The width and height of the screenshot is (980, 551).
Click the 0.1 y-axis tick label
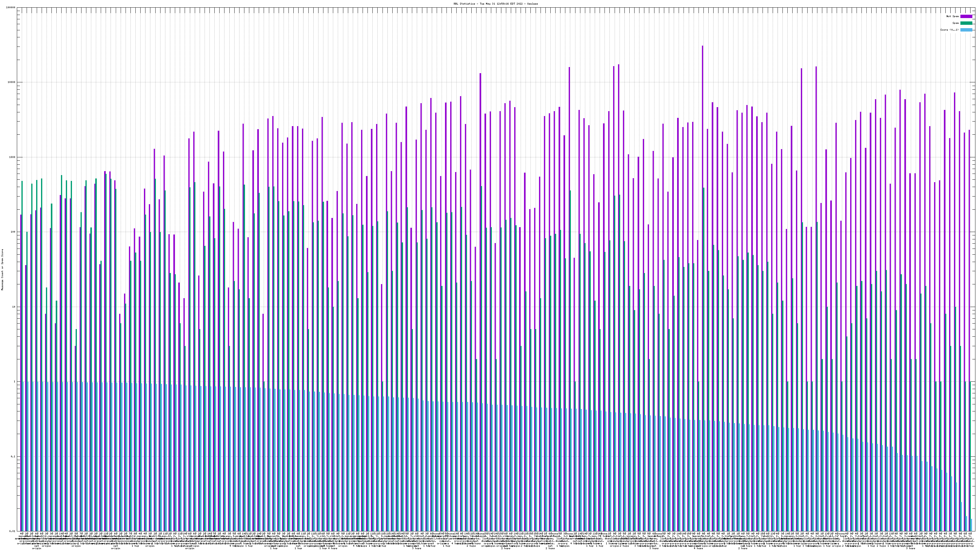[13, 456]
